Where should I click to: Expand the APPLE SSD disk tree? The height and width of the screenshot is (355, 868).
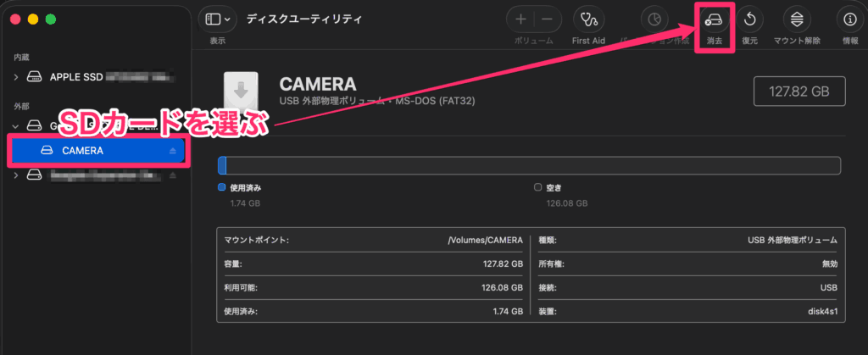pyautogui.click(x=16, y=77)
